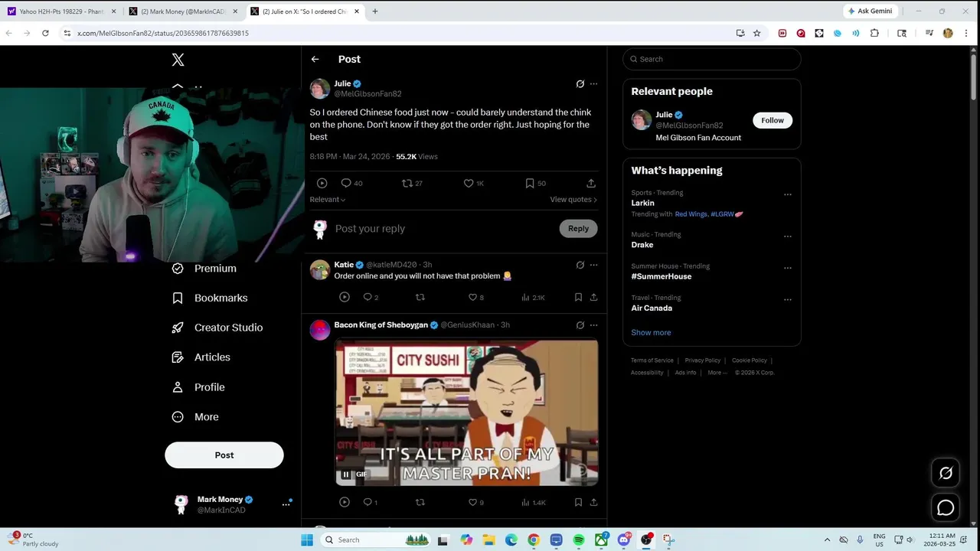Share Bacon King's reply

[593, 502]
